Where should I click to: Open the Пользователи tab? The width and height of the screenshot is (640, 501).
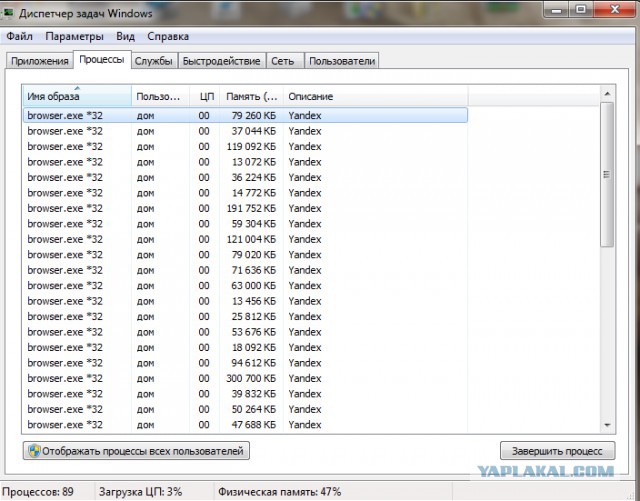pos(342,61)
